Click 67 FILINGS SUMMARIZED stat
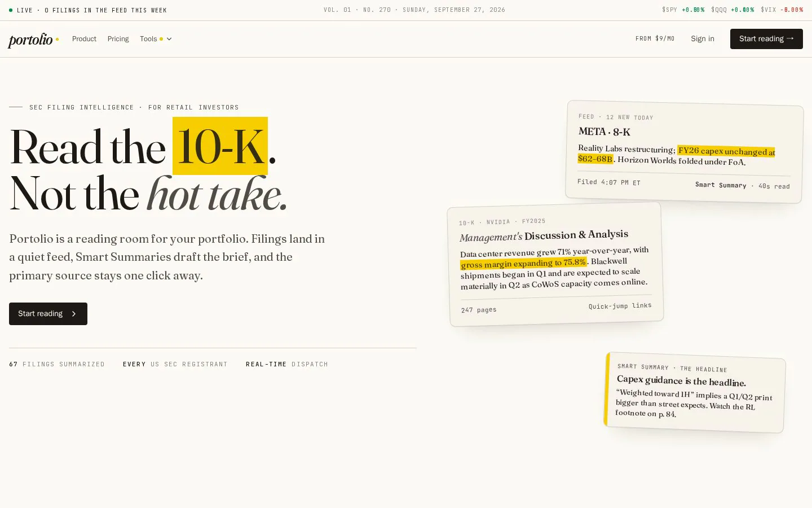This screenshot has height=508, width=812. coord(57,364)
